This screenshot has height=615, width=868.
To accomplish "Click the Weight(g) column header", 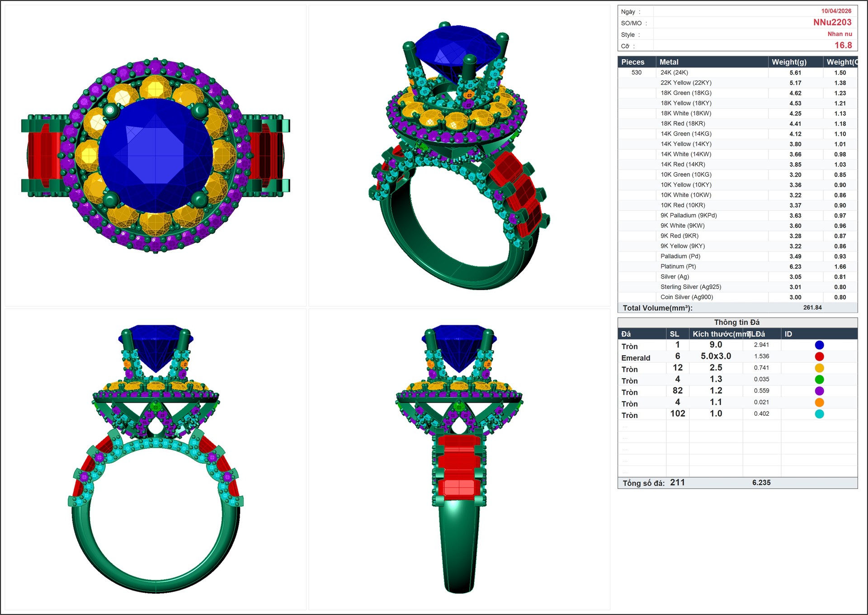I will click(x=789, y=62).
